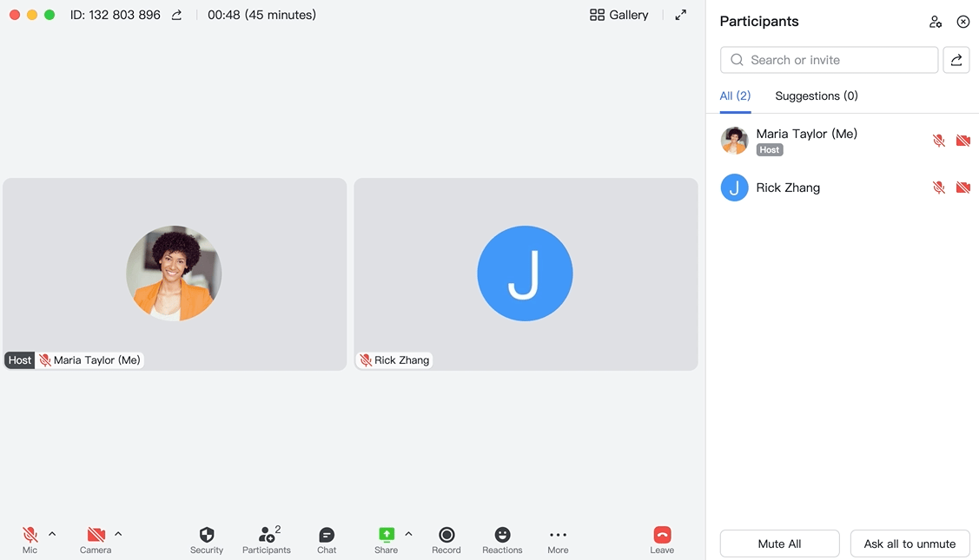Copy meeting invite via share icon beside ID
The width and height of the screenshot is (979, 560).
click(176, 15)
